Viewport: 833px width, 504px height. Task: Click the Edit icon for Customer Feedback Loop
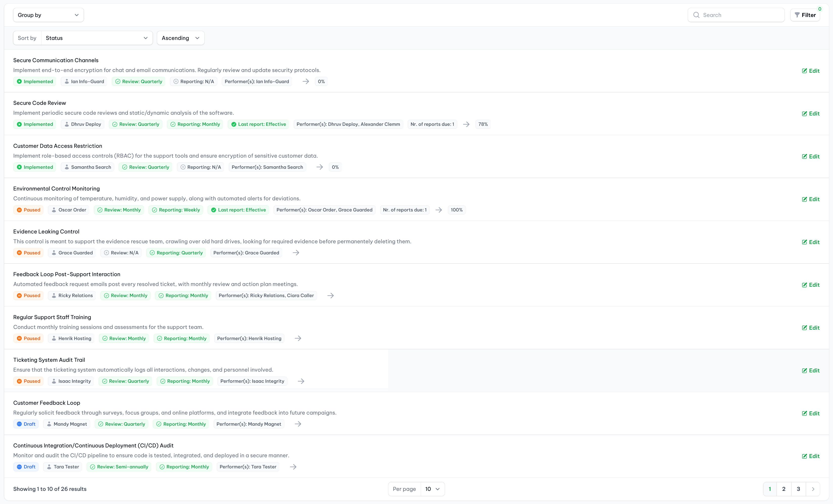pyautogui.click(x=804, y=413)
